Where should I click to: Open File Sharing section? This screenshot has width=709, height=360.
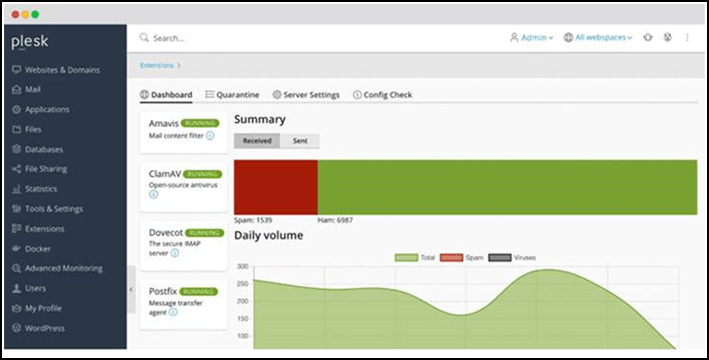[x=39, y=169]
